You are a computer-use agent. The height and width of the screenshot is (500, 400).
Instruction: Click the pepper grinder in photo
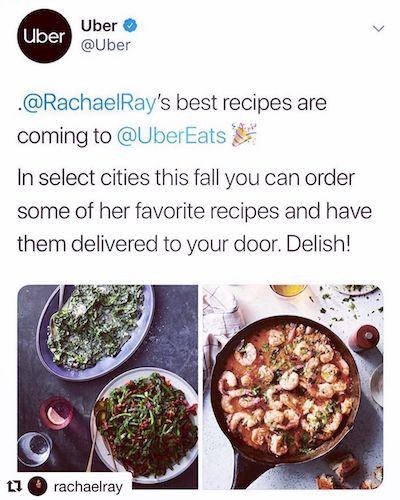click(364, 338)
